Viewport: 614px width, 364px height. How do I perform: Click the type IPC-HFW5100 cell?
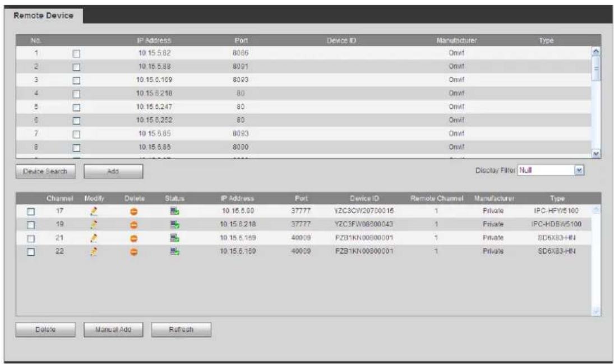pos(556,211)
